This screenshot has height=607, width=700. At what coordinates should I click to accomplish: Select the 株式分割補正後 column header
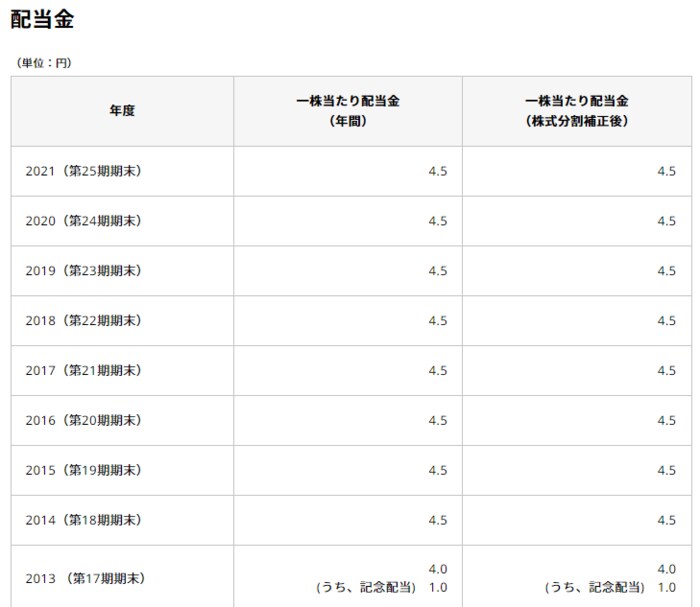580,111
